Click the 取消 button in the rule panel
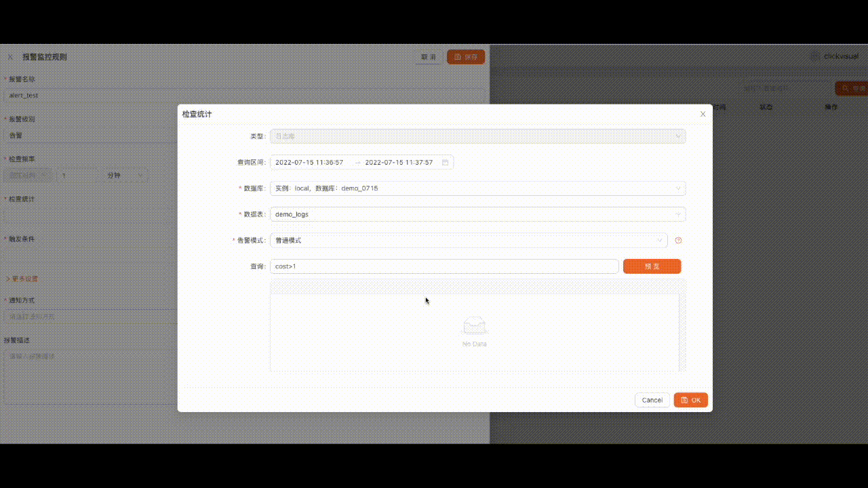Viewport: 868px width, 488px height. pos(429,57)
